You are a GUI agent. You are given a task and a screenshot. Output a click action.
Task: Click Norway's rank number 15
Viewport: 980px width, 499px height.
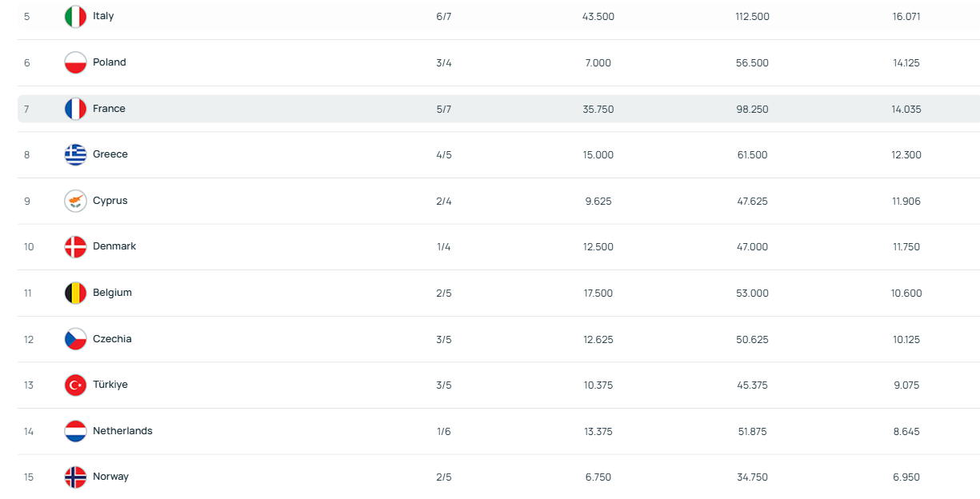[x=29, y=477]
